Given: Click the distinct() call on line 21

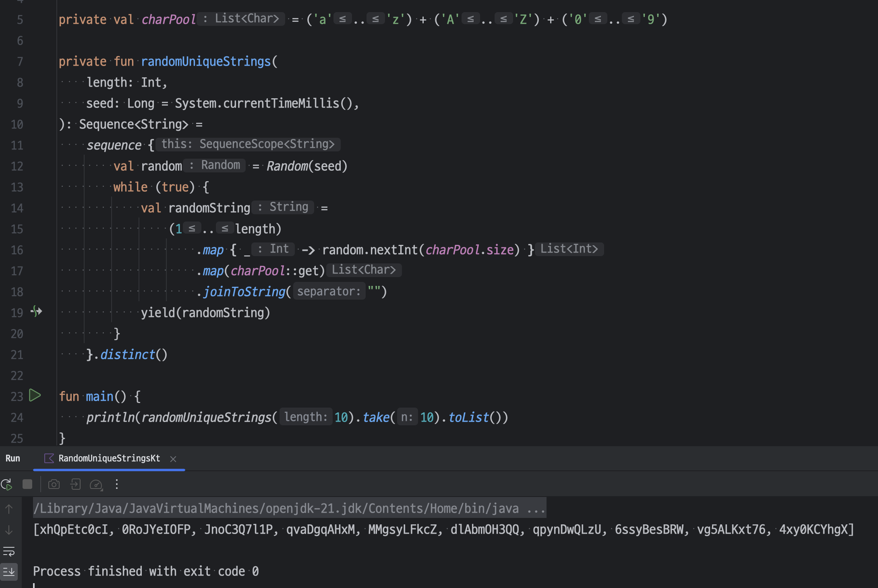Looking at the screenshot, I should coord(134,355).
